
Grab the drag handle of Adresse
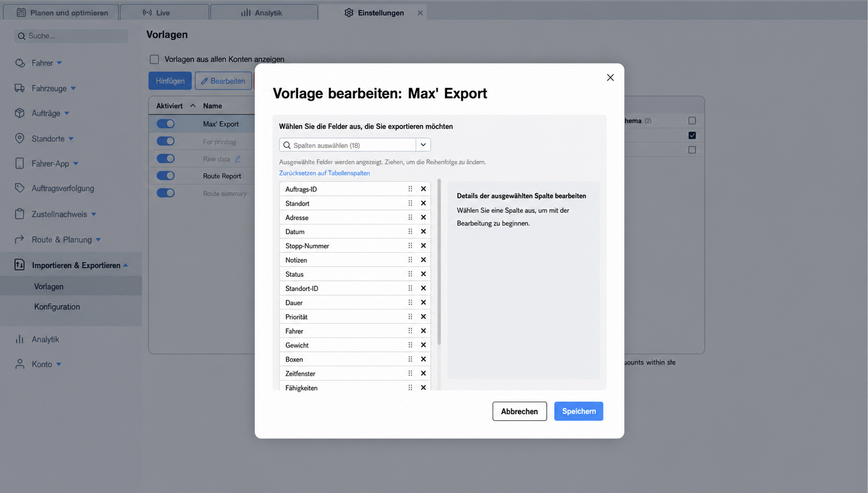pos(410,217)
